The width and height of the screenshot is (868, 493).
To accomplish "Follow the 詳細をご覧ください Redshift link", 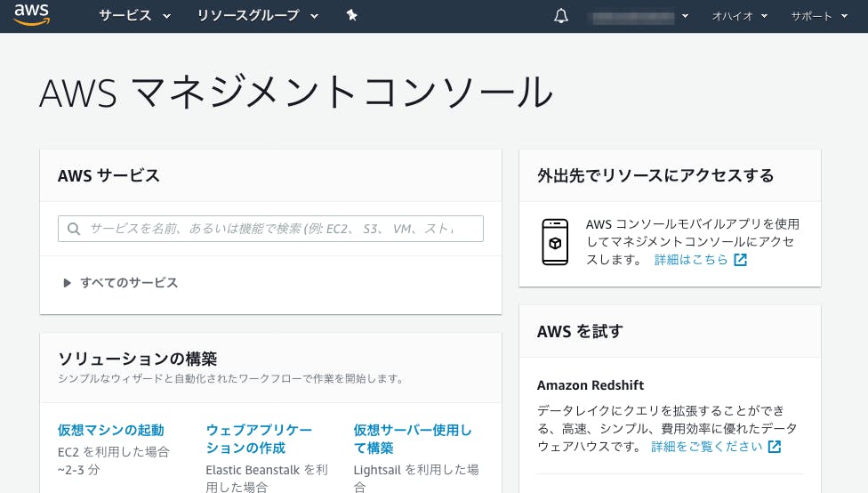I will click(706, 447).
